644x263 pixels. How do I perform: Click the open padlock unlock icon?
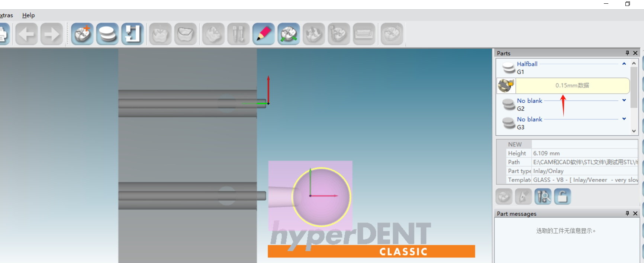point(562,196)
